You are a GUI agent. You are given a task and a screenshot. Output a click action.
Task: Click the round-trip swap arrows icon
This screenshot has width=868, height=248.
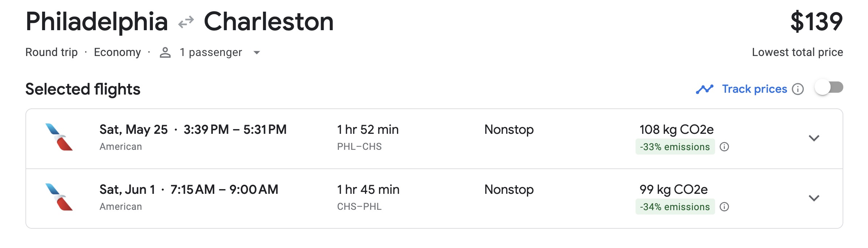(186, 22)
